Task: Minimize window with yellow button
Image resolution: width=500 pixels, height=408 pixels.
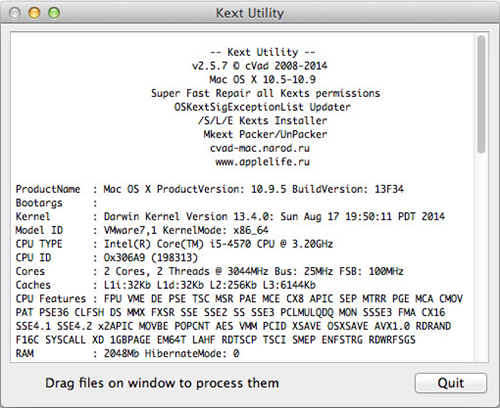Action: 34,13
